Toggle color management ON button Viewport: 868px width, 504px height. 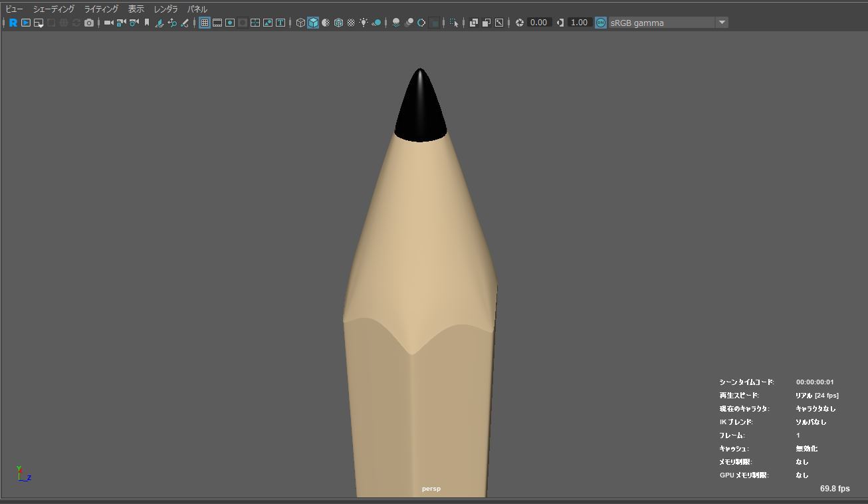pos(601,23)
